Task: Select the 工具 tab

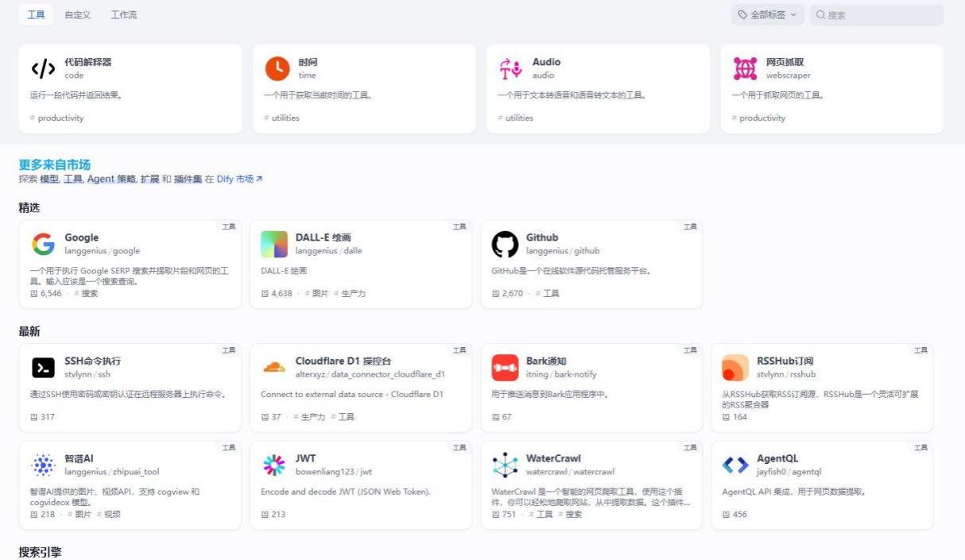Action: 36,15
